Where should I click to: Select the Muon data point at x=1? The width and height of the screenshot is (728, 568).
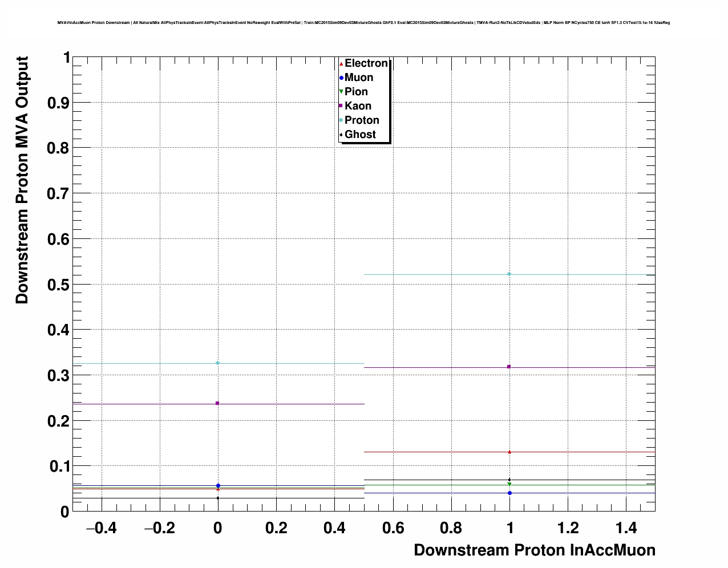[x=509, y=493]
